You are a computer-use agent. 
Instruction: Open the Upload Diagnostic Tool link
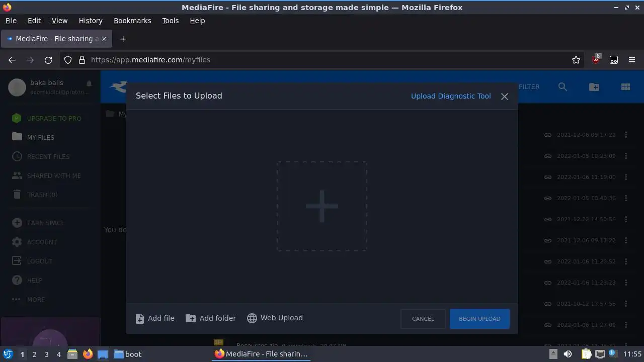[451, 96]
